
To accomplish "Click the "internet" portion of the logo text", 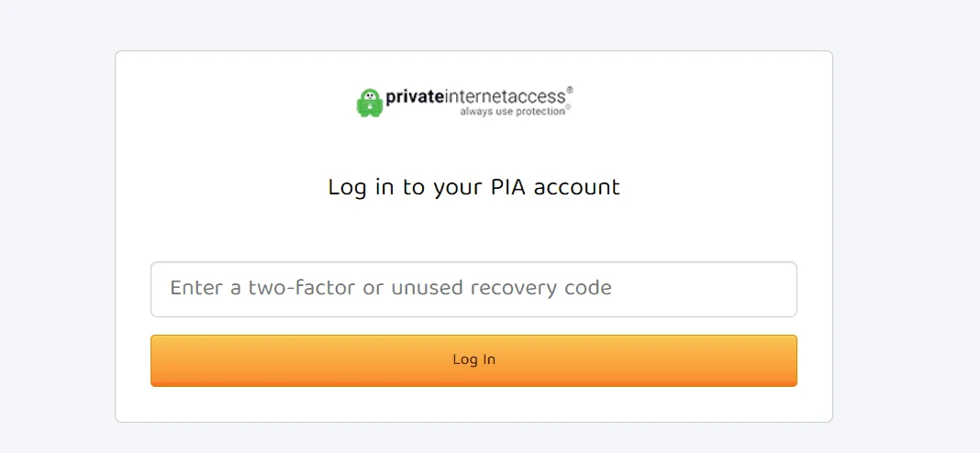I will [x=475, y=97].
